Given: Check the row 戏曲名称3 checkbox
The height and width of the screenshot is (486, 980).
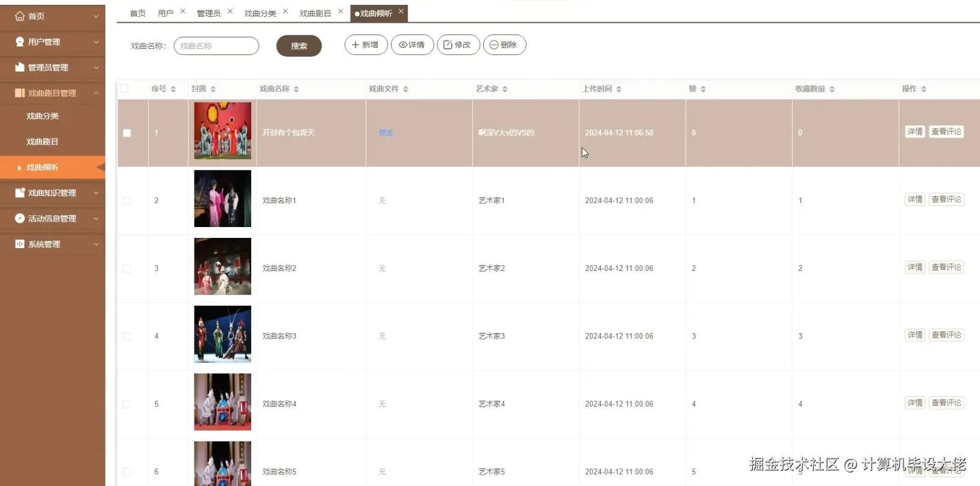Looking at the screenshot, I should (127, 336).
